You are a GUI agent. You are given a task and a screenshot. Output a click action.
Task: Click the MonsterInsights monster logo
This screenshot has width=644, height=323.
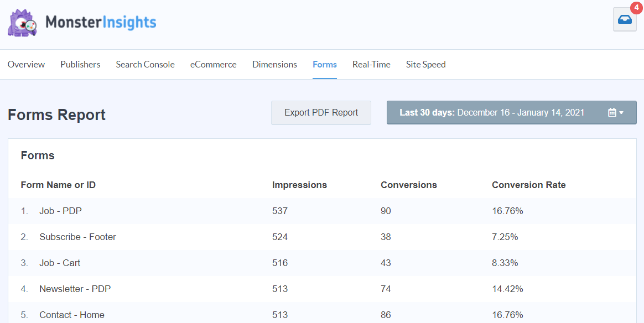[x=23, y=24]
